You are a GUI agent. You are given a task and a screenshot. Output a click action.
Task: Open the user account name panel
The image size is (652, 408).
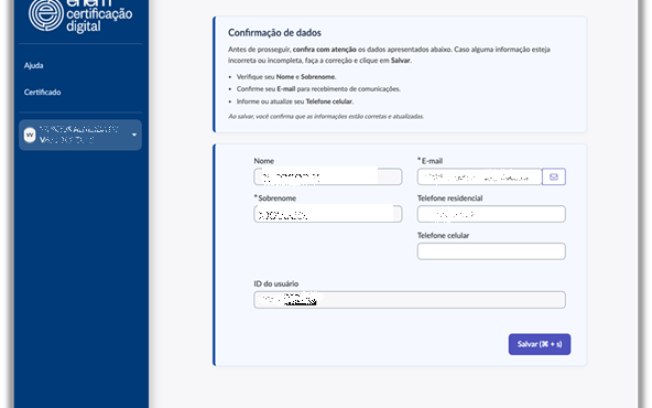tap(80, 135)
